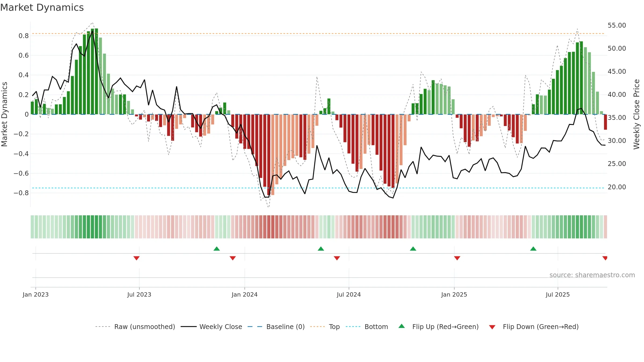Select the last red flip-down marker after Jul 2025

(x=605, y=258)
